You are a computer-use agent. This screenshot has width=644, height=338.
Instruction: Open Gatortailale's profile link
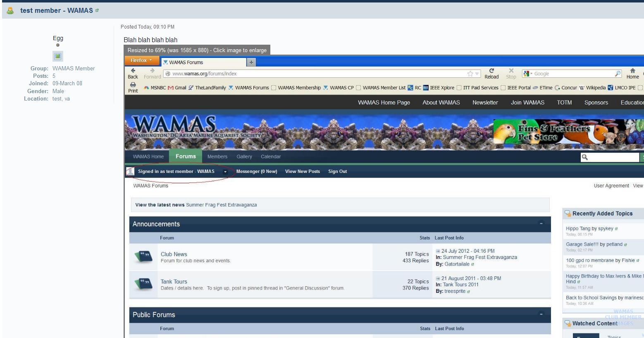pyautogui.click(x=457, y=264)
